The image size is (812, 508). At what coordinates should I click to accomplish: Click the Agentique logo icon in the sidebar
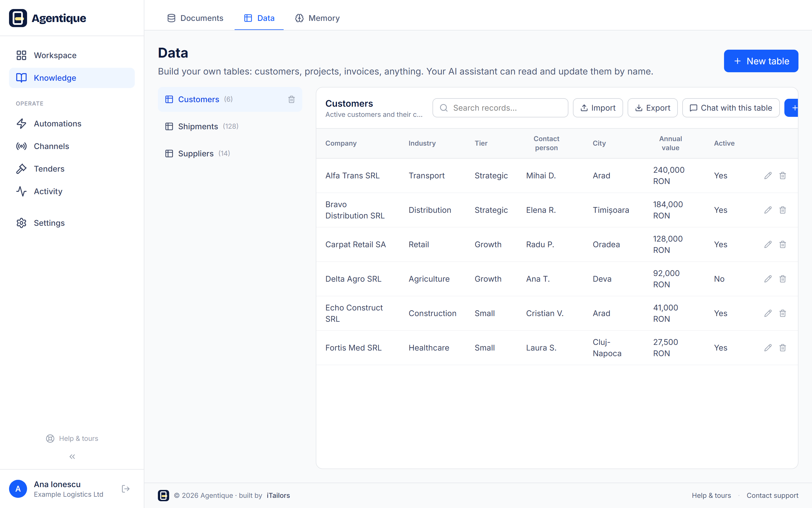(18, 18)
